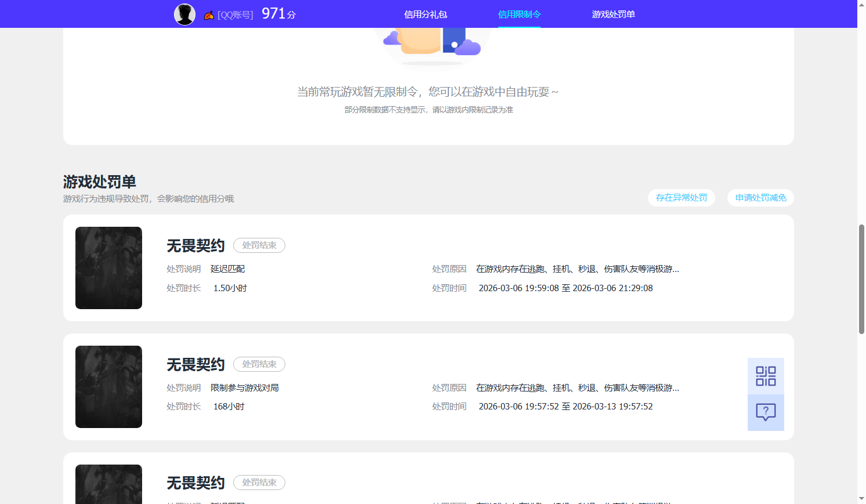This screenshot has height=504, width=866.
Task: Click the truncated penalty reason on the 延迟匹配 card
Action: coord(578,269)
